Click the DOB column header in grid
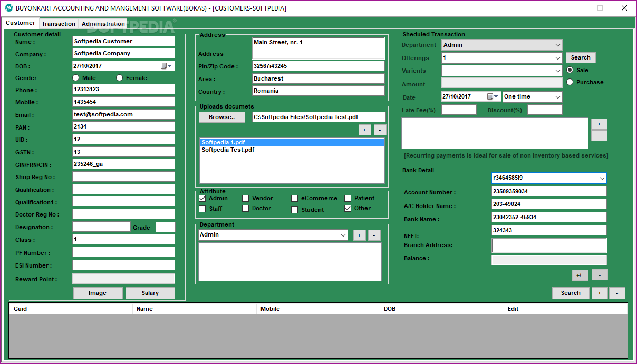This screenshot has width=637, height=364. 442,309
